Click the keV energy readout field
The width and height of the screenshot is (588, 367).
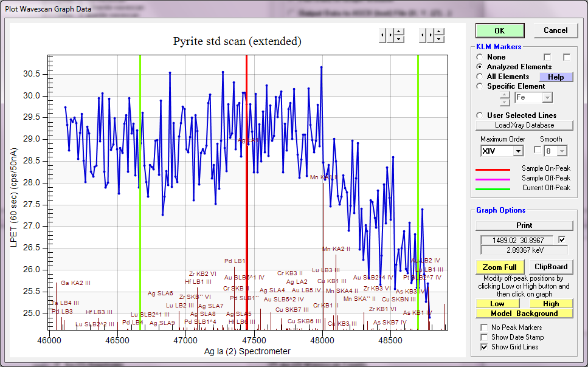[524, 250]
